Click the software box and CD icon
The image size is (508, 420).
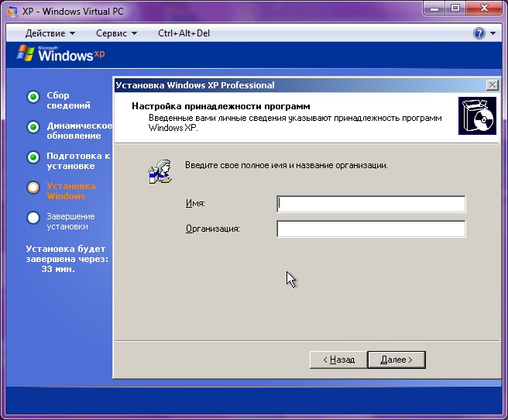[x=477, y=115]
